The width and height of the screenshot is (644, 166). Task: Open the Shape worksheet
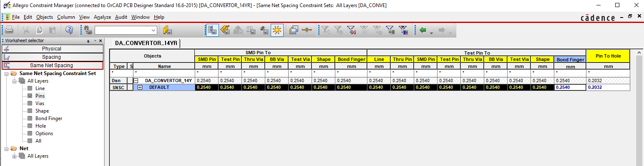[42, 111]
